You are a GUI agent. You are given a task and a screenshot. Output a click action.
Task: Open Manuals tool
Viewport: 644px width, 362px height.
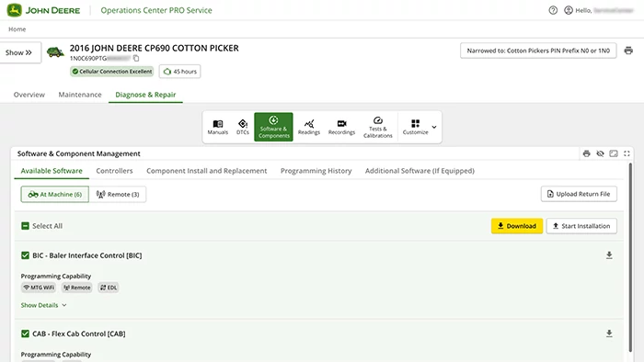[218, 127]
